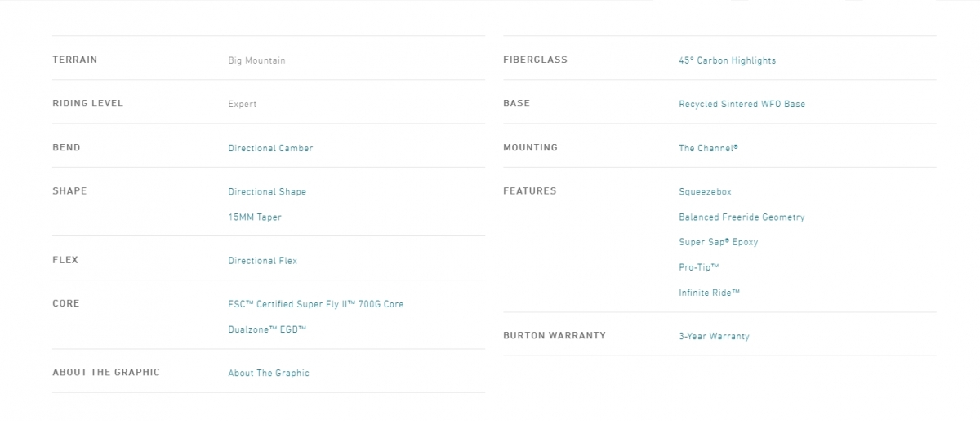This screenshot has width=980, height=421.
Task: Click the About The Graphic link
Action: (269, 373)
